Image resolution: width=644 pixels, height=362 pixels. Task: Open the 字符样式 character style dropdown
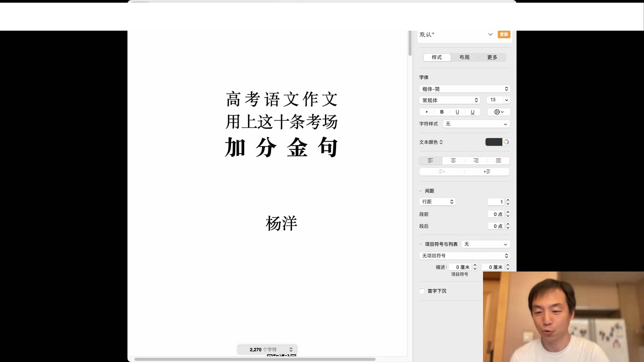tap(476, 124)
